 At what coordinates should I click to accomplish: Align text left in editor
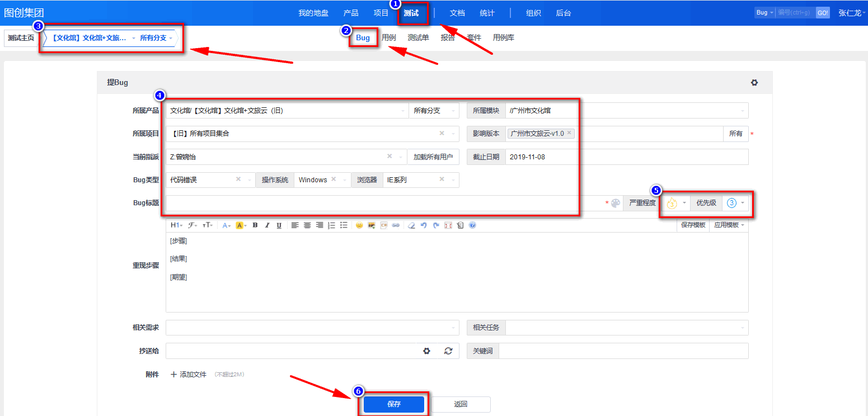click(295, 225)
